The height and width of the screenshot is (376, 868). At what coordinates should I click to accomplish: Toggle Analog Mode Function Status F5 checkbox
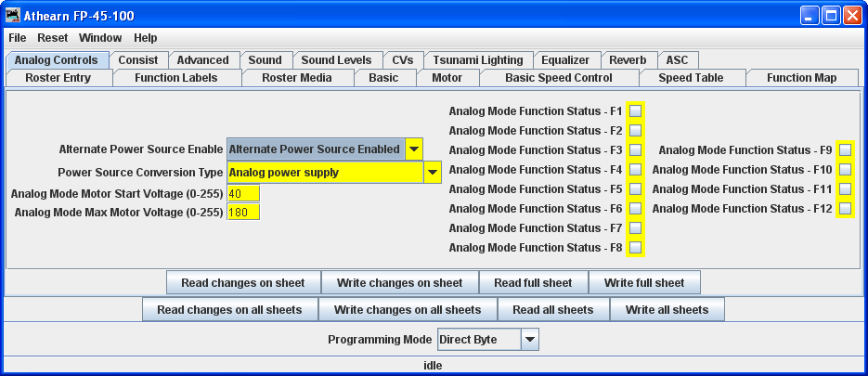pyautogui.click(x=636, y=189)
